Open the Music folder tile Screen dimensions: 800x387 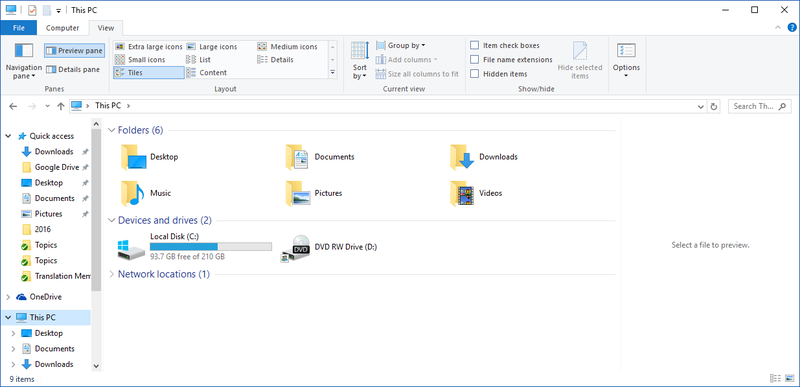[146, 193]
